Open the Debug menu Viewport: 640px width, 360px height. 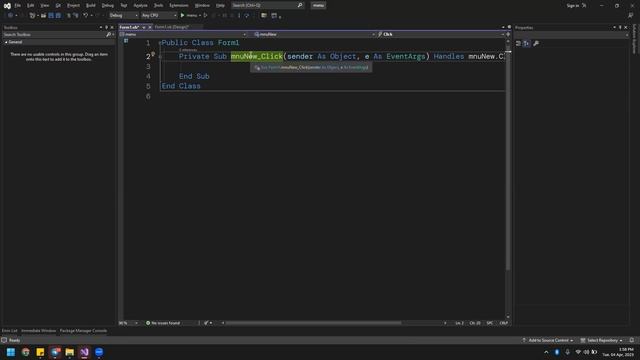tap(108, 6)
